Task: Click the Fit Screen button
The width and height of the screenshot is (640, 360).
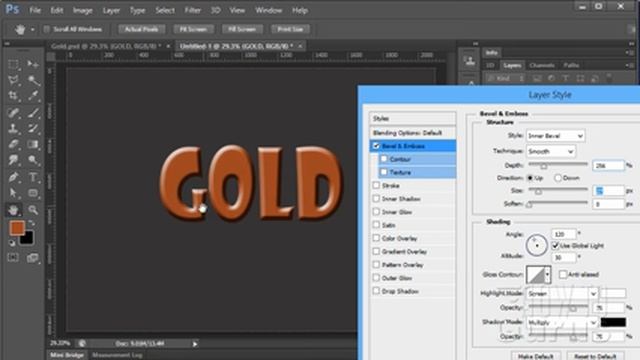Action: (x=193, y=29)
